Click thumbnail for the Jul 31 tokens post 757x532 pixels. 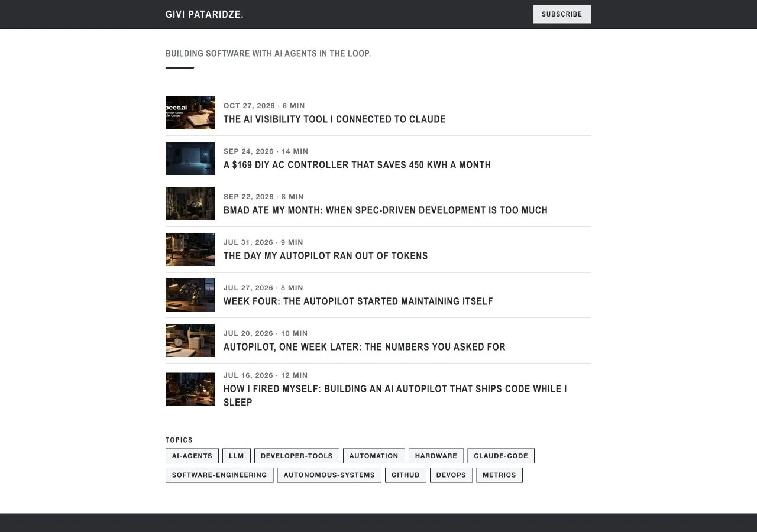pyautogui.click(x=190, y=249)
